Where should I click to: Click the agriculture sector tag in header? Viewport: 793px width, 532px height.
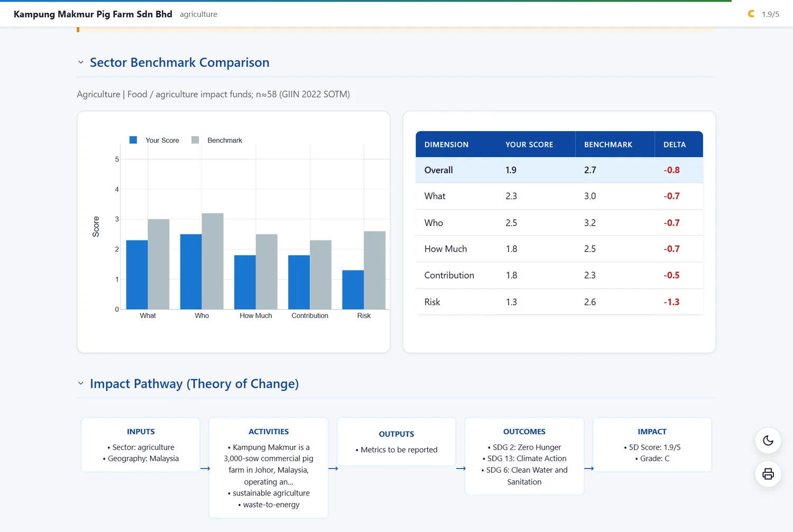point(198,14)
